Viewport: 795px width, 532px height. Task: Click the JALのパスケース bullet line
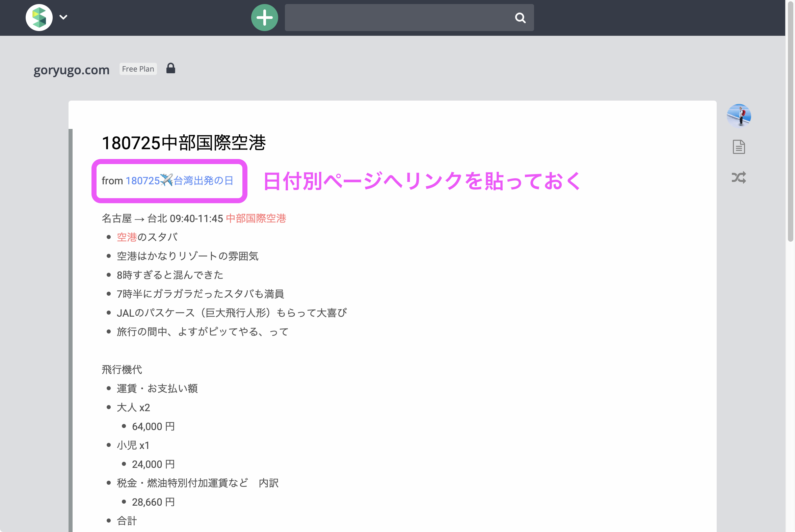(x=231, y=313)
